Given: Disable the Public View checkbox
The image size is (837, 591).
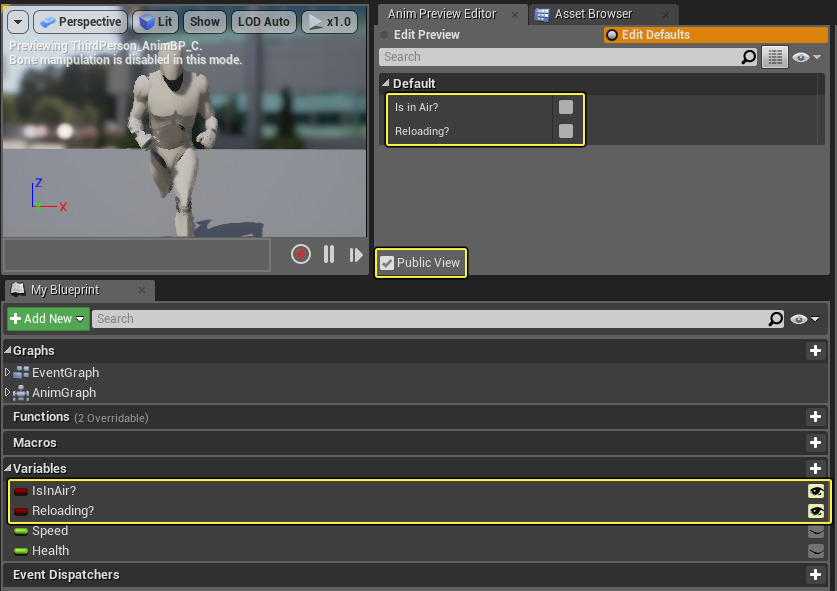Looking at the screenshot, I should coord(386,263).
